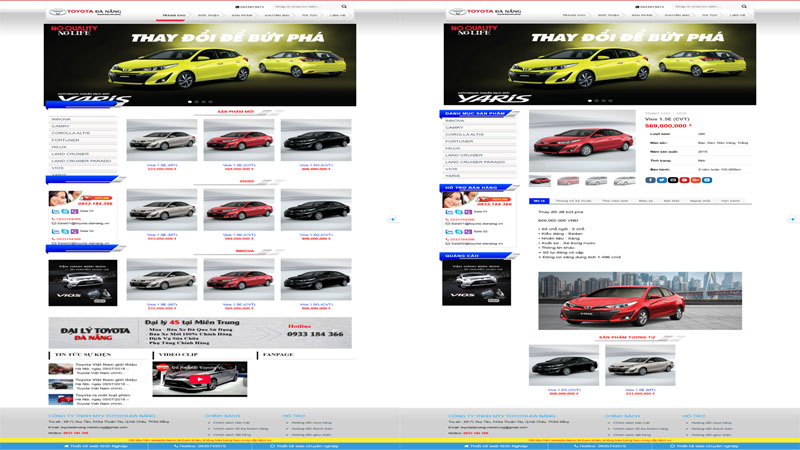Open LIÊN HỆ menu on right product page
This screenshot has height=450, width=800.
(737, 15)
